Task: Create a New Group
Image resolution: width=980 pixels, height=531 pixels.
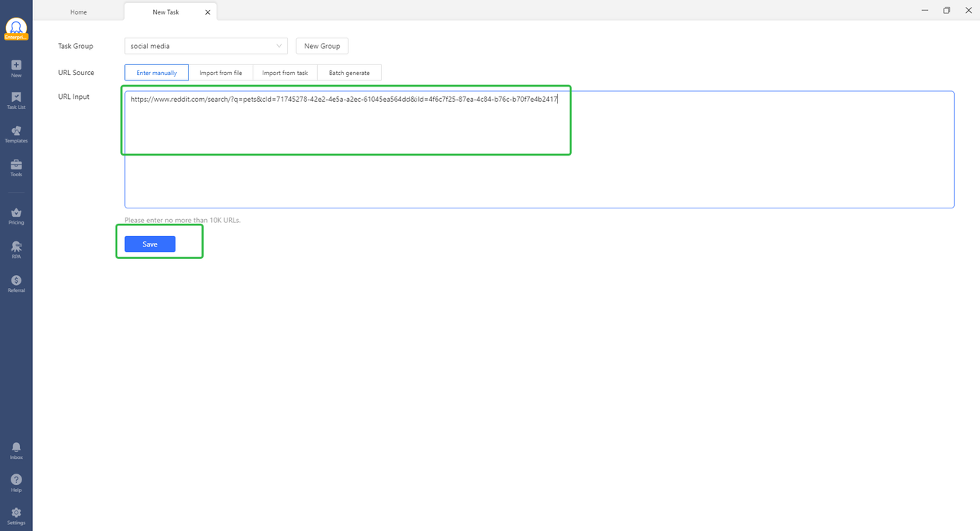Action: [322, 45]
